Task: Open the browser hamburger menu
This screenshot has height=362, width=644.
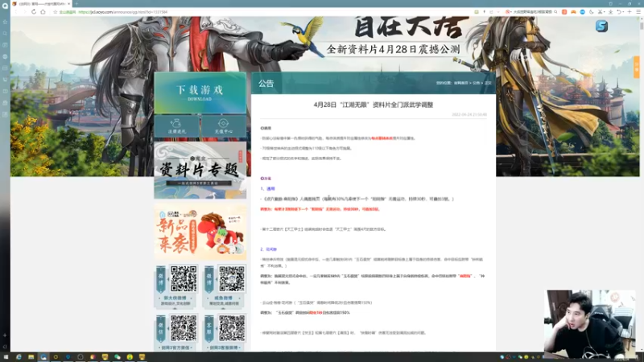Action: [x=638, y=12]
